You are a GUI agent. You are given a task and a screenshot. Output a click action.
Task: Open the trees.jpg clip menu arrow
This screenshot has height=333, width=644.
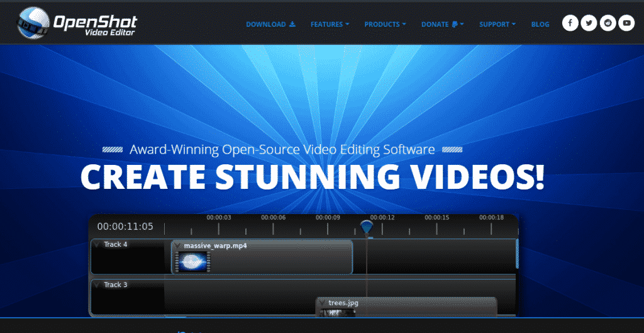pyautogui.click(x=323, y=303)
